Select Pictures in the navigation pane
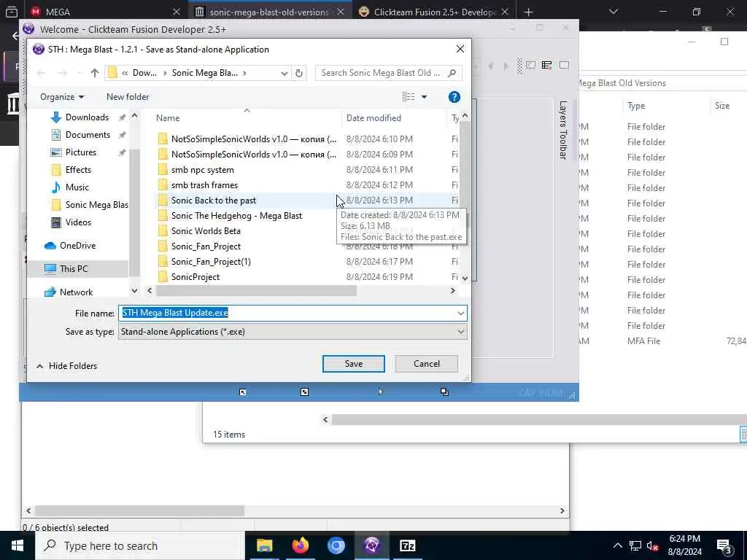The height and width of the screenshot is (560, 747). pos(80,152)
